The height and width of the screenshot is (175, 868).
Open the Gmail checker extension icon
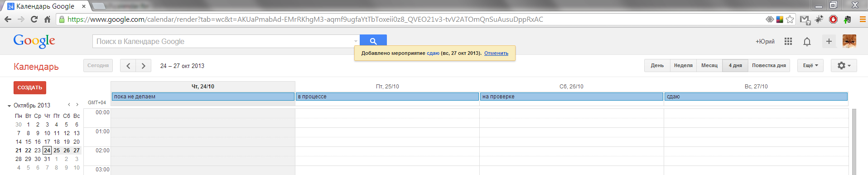click(805, 19)
